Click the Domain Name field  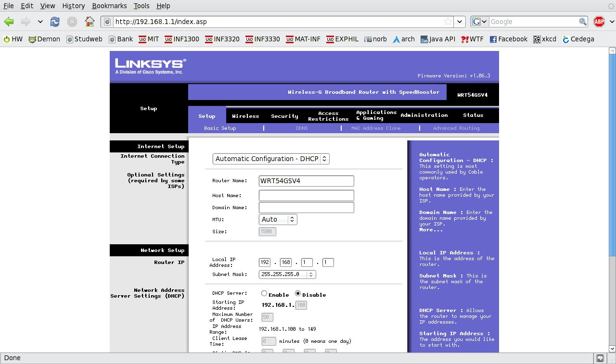coord(307,207)
